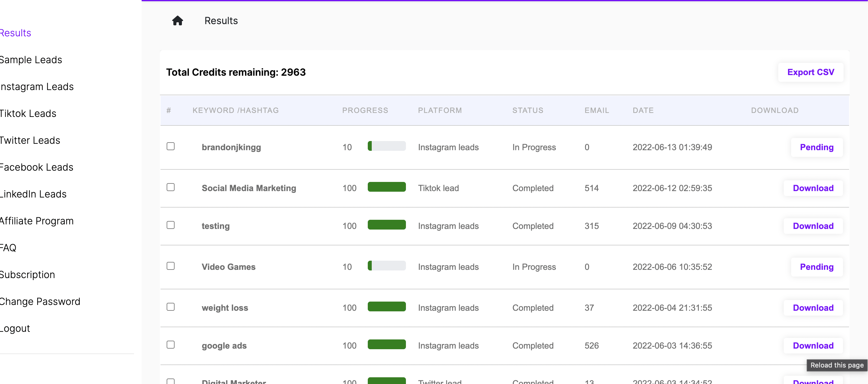Click Results sidebar link

click(x=16, y=33)
